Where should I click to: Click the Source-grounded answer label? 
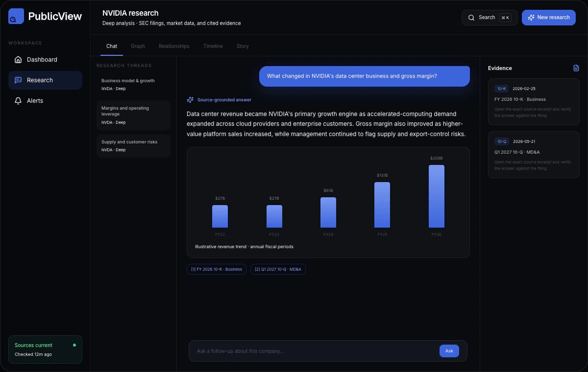coord(224,100)
